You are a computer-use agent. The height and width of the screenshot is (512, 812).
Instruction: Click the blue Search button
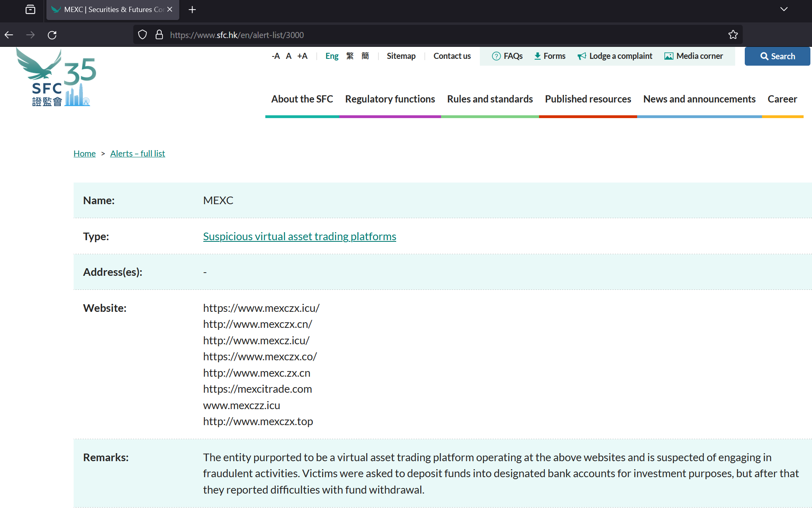pyautogui.click(x=777, y=56)
